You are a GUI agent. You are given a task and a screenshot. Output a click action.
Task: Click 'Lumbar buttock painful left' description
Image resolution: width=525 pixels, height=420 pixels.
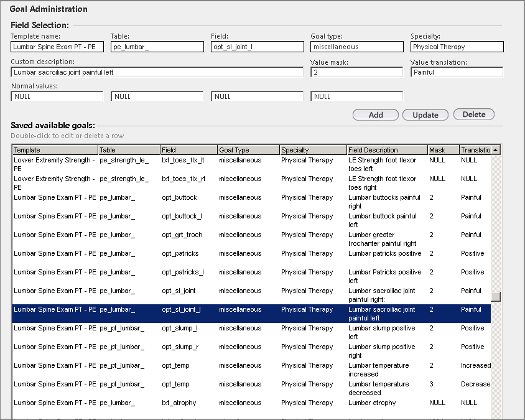point(383,220)
